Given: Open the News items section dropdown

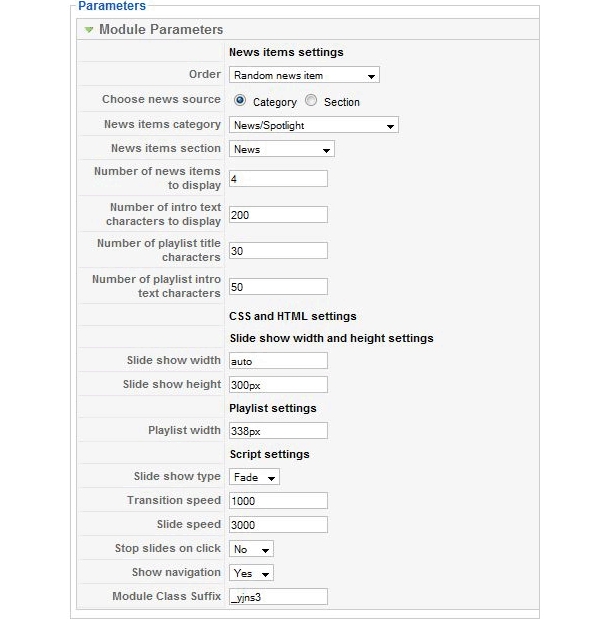Looking at the screenshot, I should [x=282, y=149].
